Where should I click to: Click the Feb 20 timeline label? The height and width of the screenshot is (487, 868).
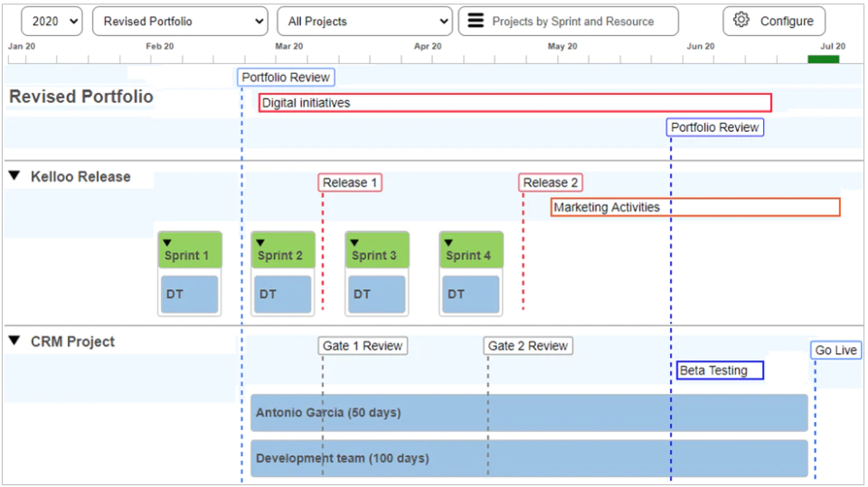coord(160,46)
